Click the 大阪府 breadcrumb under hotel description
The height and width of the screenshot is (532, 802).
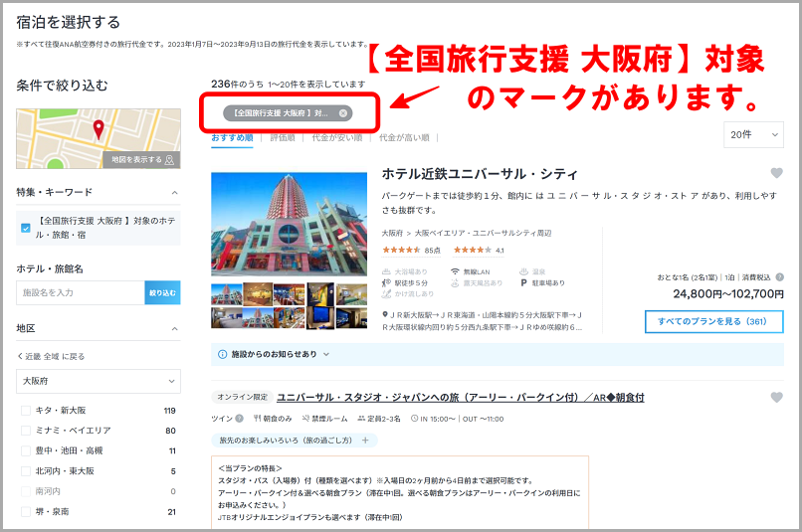tap(392, 233)
